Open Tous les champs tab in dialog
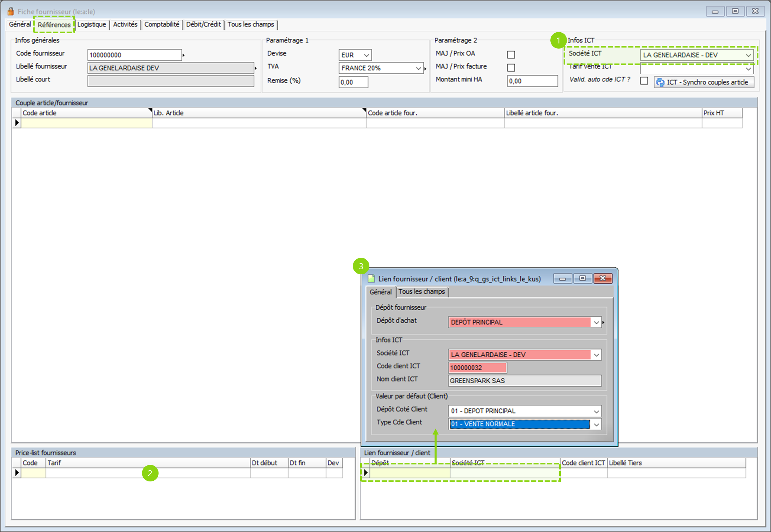771x532 pixels. pyautogui.click(x=422, y=292)
